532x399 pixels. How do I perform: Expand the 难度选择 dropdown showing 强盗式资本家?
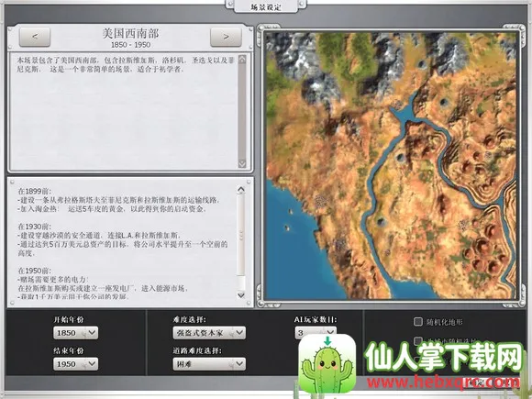209,333
